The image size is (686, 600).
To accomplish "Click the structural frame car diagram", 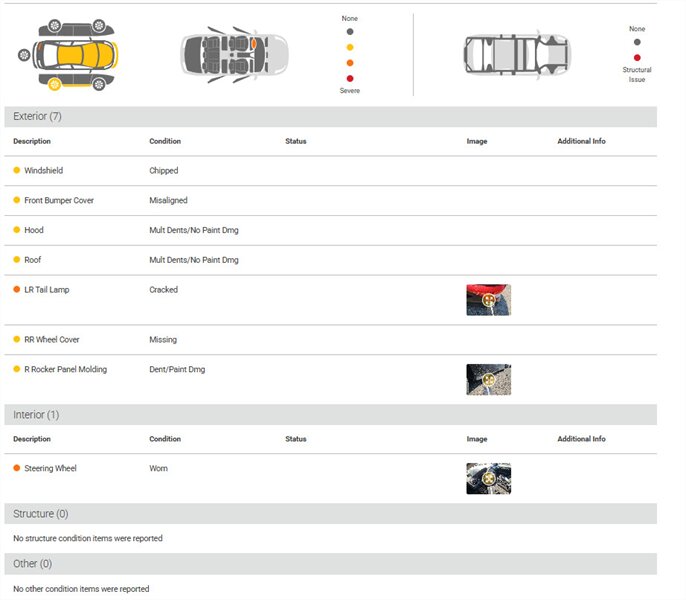I will 517,53.
